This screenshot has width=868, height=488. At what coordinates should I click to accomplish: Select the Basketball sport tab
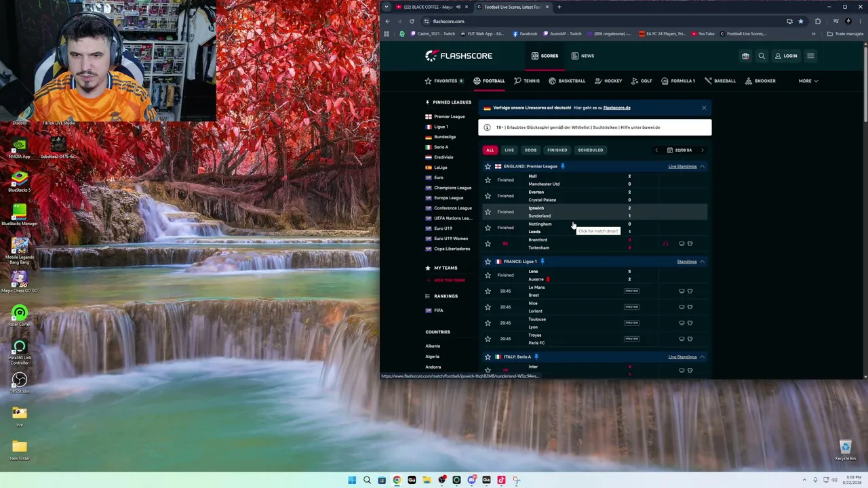(567, 81)
